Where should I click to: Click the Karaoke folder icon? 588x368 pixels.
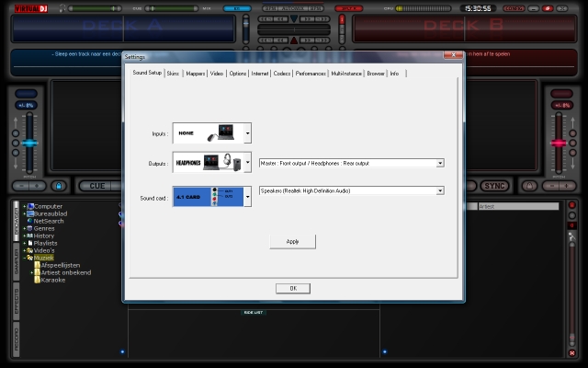37,280
